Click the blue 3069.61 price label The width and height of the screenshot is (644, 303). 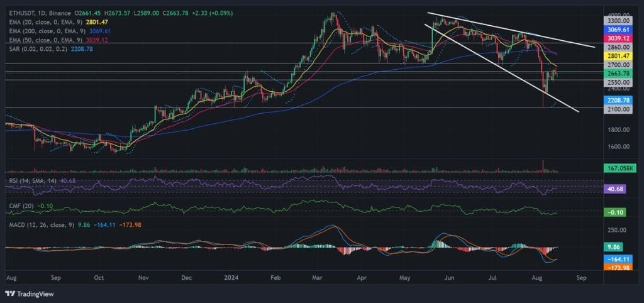pyautogui.click(x=616, y=29)
